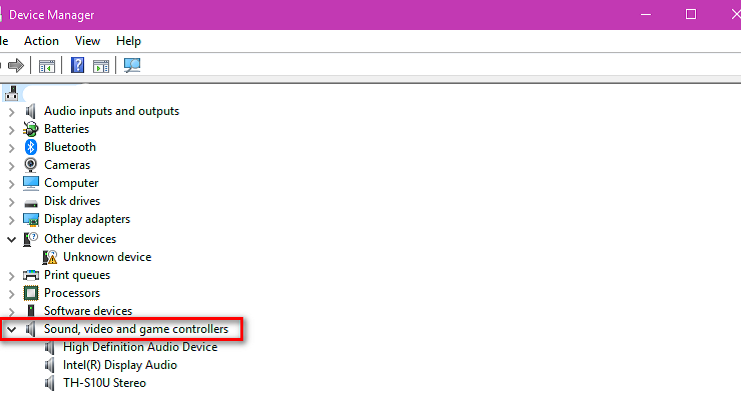Click the Processors chip icon

31,293
